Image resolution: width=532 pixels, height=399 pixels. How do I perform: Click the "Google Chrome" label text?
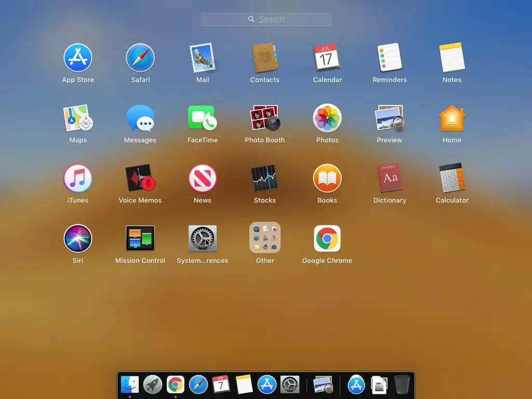[x=327, y=261]
